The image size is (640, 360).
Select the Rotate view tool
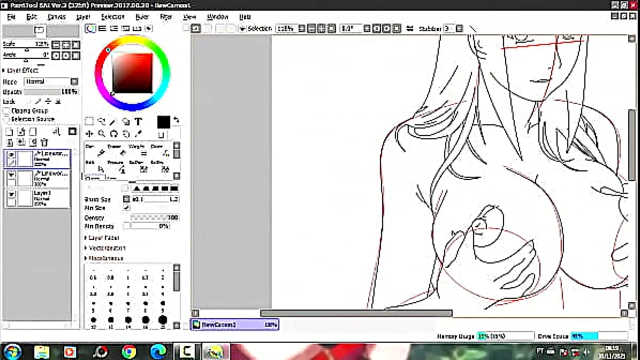click(113, 133)
